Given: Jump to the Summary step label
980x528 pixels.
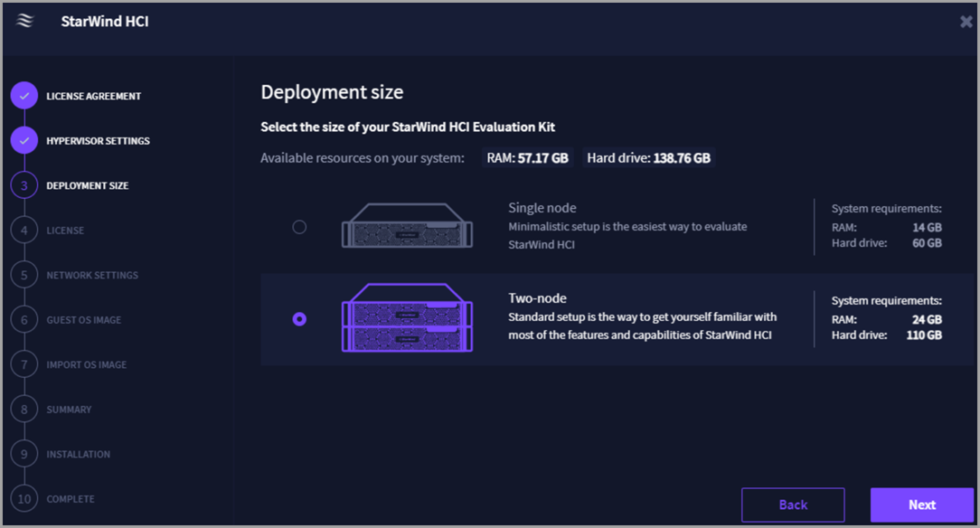Looking at the screenshot, I should tap(69, 410).
